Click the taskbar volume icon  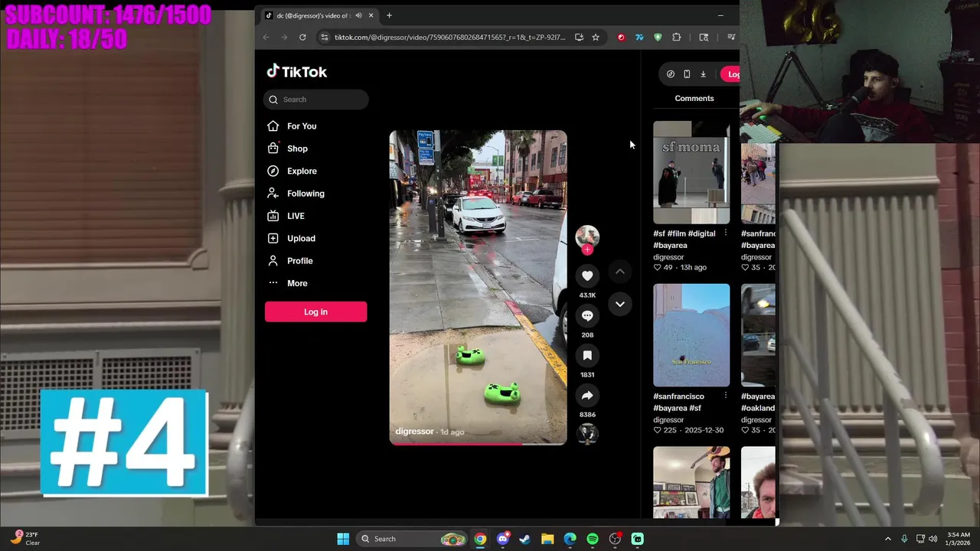click(933, 539)
